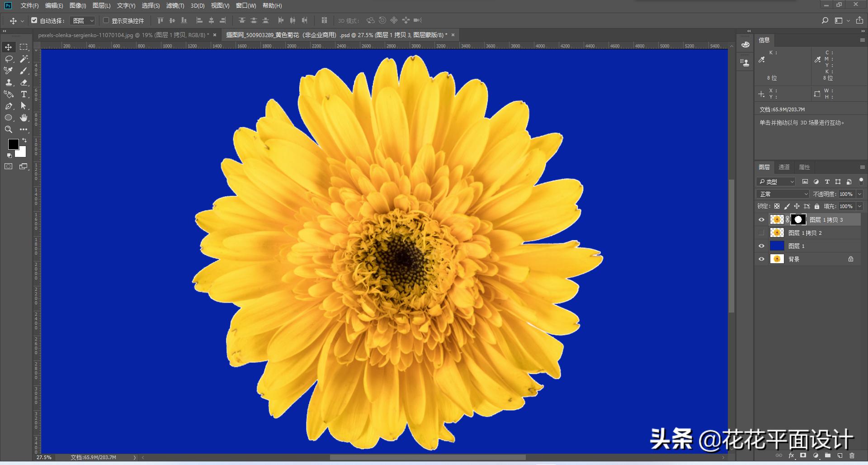Viewport: 868px width, 465px height.
Task: Enable Show Transform Controls checkbox
Action: click(106, 20)
